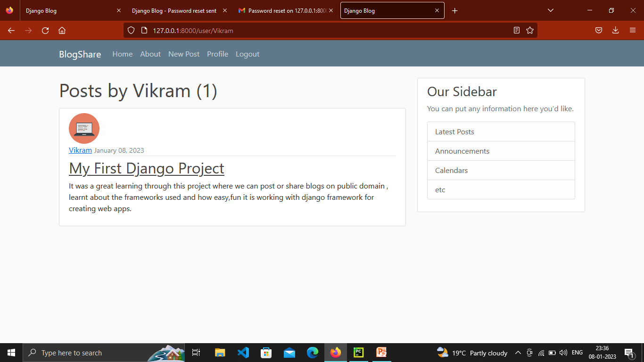View site security shield information
The height and width of the screenshot is (362, 644).
click(x=131, y=30)
